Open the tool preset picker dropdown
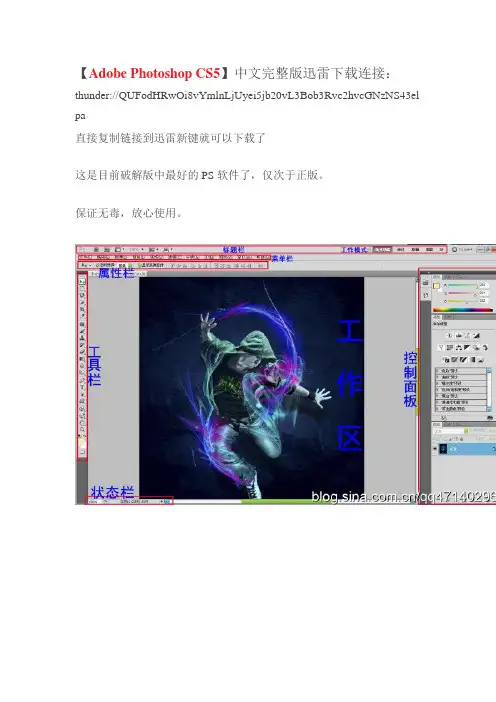496x702 pixels. (84, 265)
